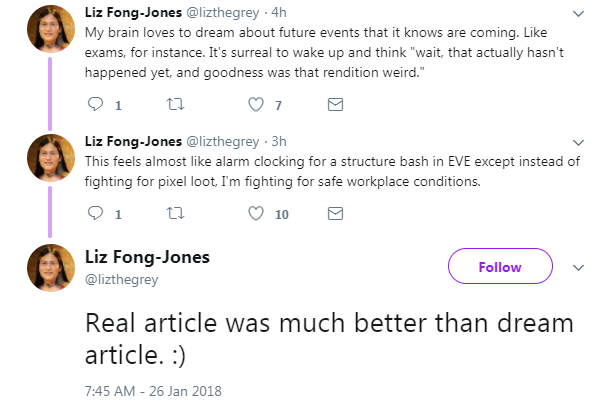Open Liz Fong-Jones name on 4h tweet
Viewport: 601px width, 407px height.
coord(133,12)
